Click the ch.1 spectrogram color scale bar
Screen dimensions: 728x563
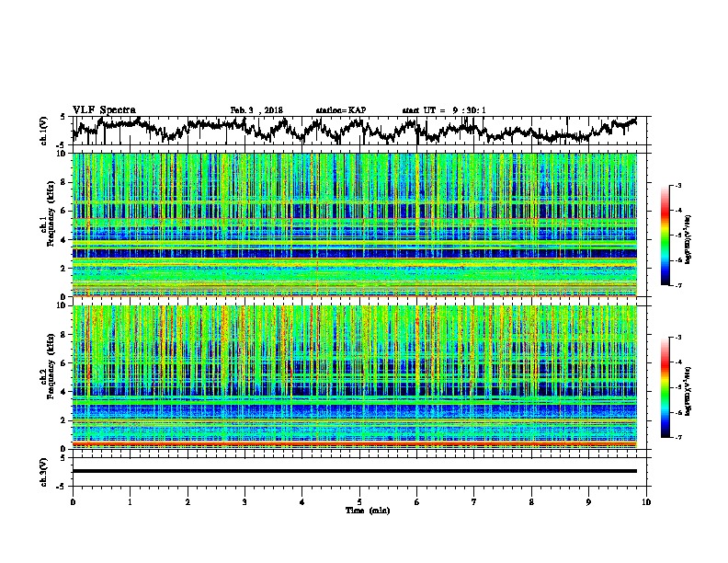[665, 236]
